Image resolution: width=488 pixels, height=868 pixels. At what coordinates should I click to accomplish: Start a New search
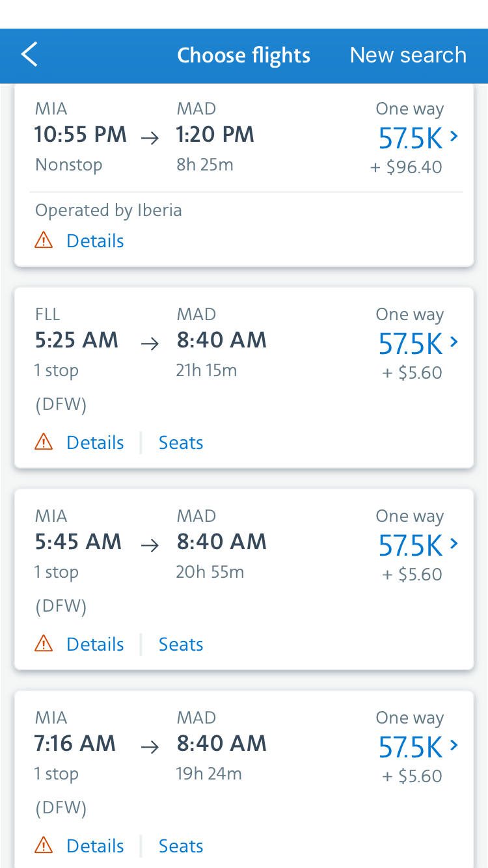tap(408, 55)
